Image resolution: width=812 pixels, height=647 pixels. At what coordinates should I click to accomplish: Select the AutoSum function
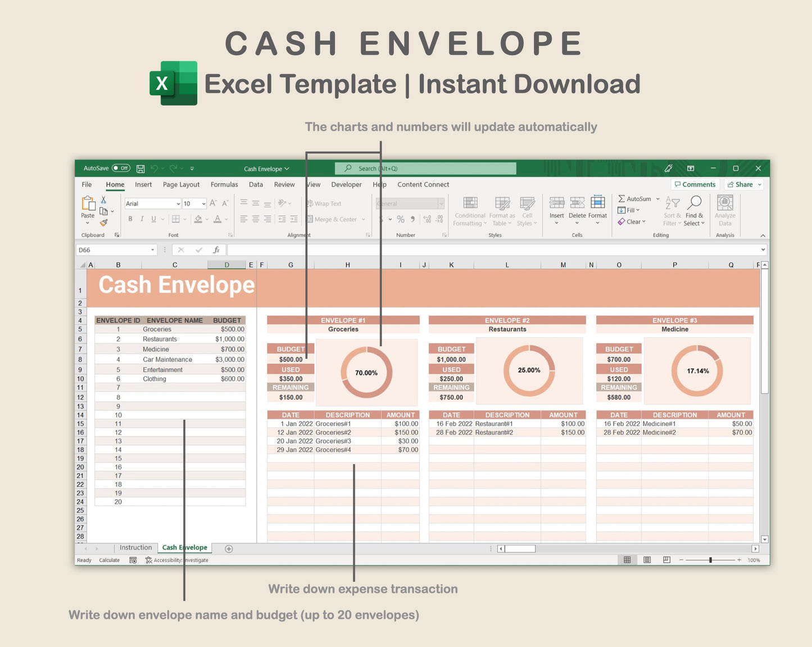pyautogui.click(x=634, y=198)
